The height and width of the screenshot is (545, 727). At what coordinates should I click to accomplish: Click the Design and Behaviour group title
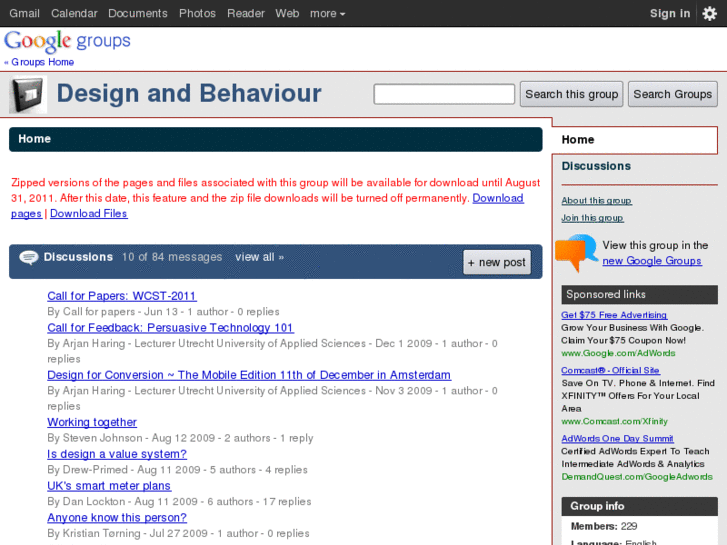point(189,93)
